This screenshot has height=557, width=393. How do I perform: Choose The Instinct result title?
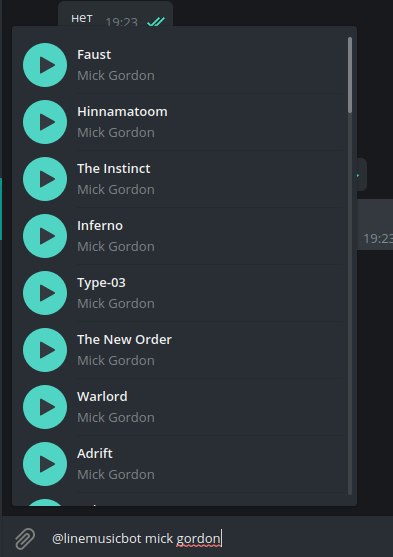tap(114, 168)
